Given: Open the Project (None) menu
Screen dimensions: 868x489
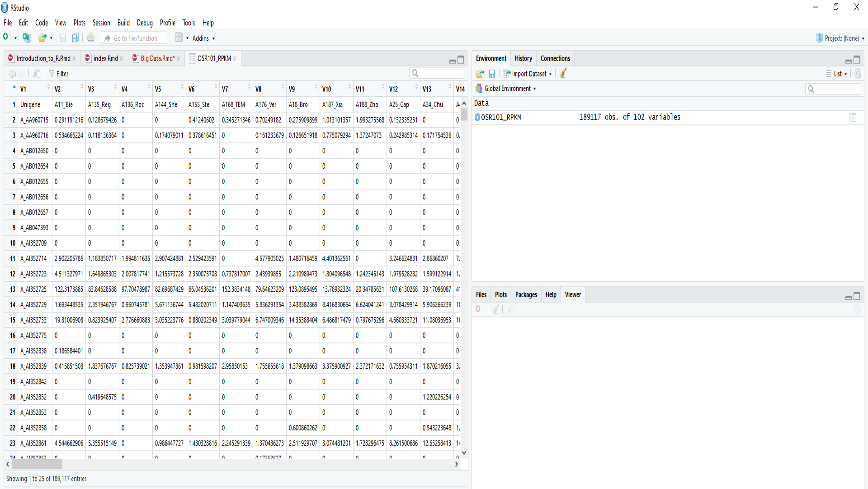Looking at the screenshot, I should [x=840, y=38].
